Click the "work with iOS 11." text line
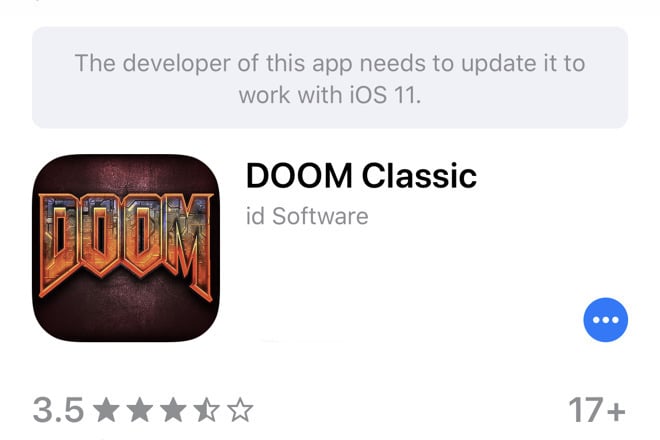660x440 pixels. tap(330, 95)
